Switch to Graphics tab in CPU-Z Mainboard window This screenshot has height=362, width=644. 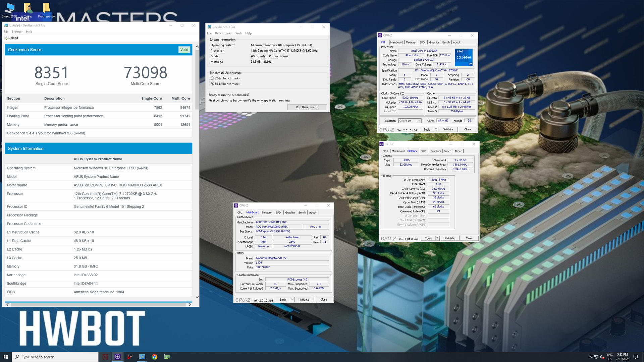tap(290, 213)
